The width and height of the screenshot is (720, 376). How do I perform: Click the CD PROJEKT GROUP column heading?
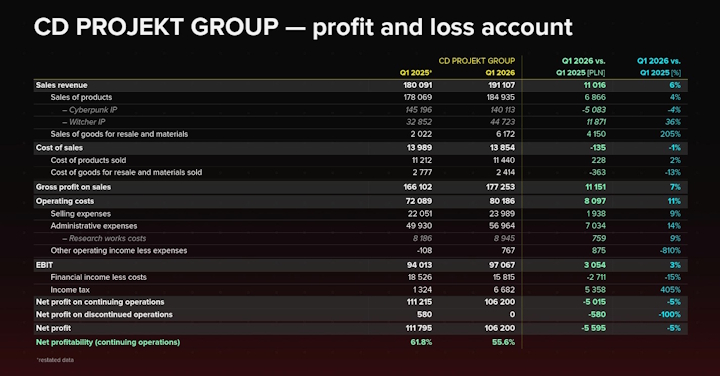(477, 61)
